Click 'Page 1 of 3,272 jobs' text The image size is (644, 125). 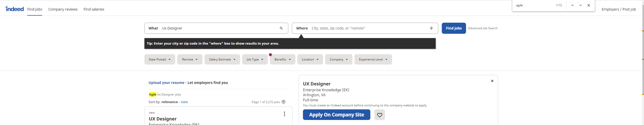(x=266, y=102)
